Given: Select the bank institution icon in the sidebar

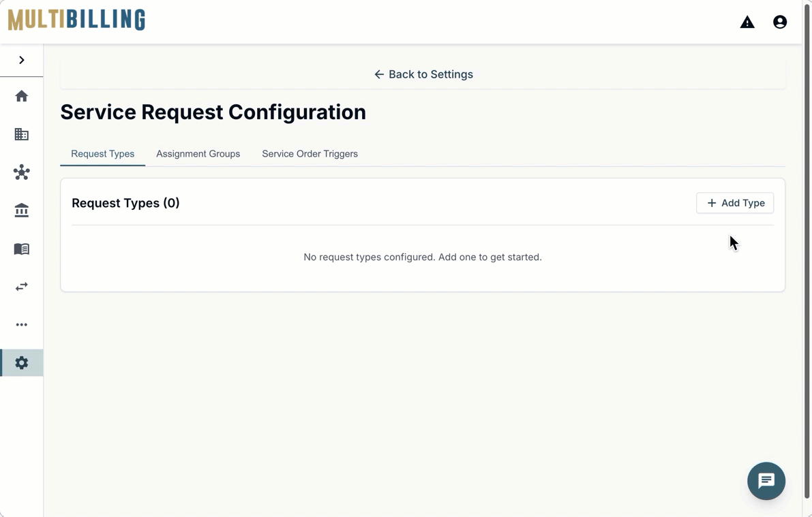Looking at the screenshot, I should (21, 210).
